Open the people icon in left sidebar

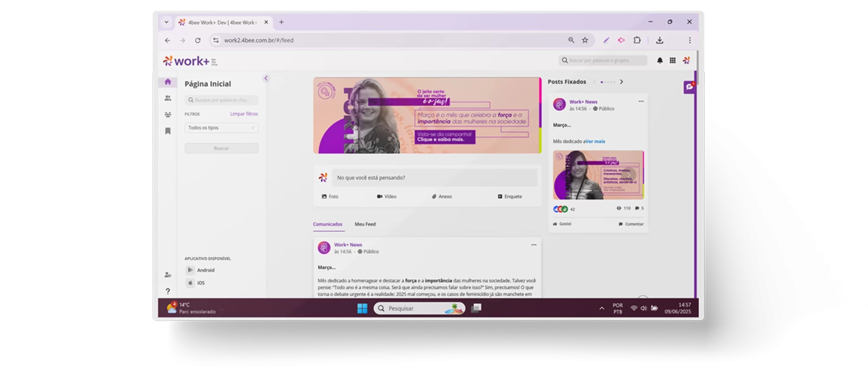[x=168, y=98]
